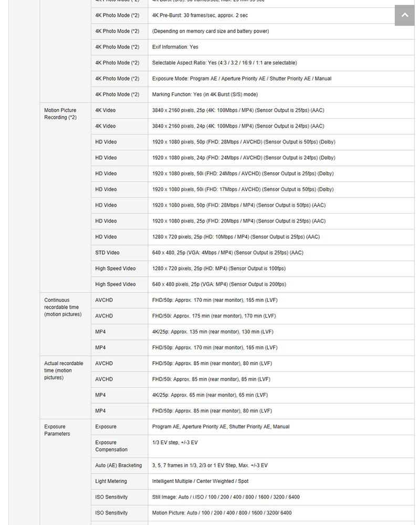Screen dimensions: 420x525
Task: Click the 4K Pre-Burst spec text
Action: click(200, 15)
